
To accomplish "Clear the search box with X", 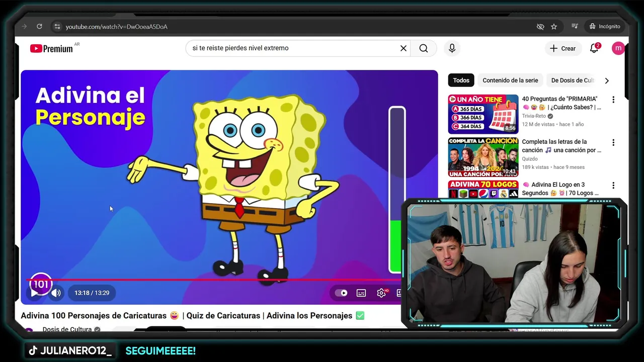I will click(404, 48).
